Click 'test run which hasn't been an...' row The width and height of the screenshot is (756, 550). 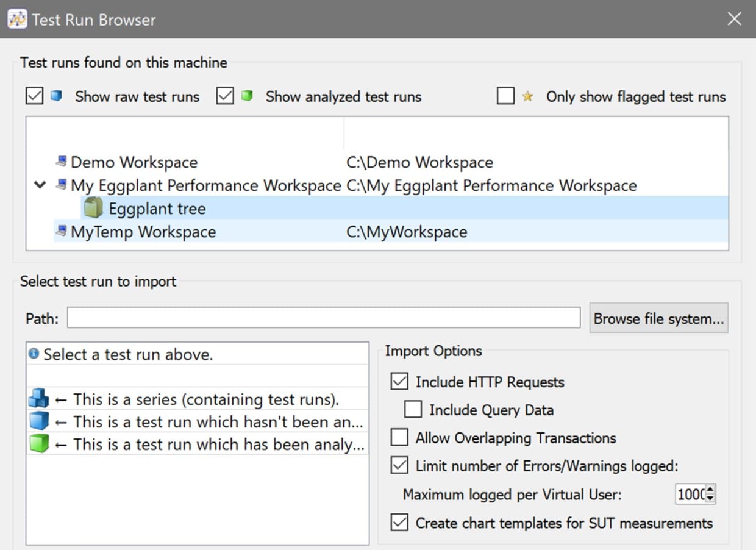198,421
